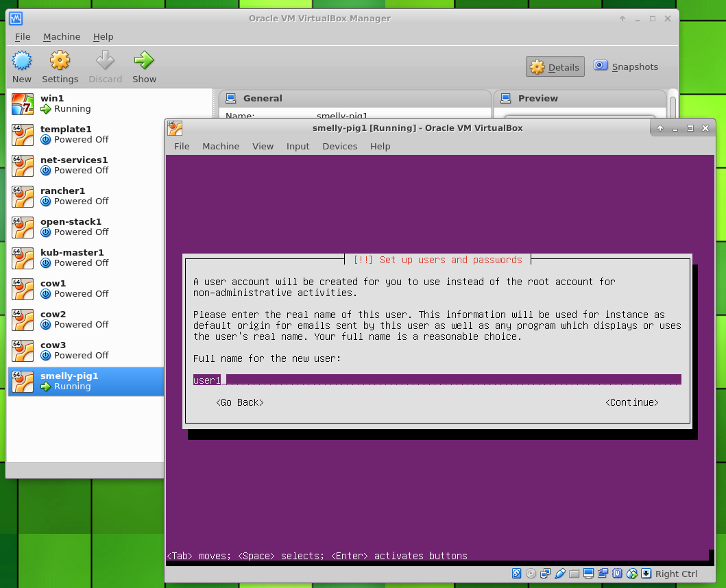Select the net-services1 virtual machine

tap(86, 165)
